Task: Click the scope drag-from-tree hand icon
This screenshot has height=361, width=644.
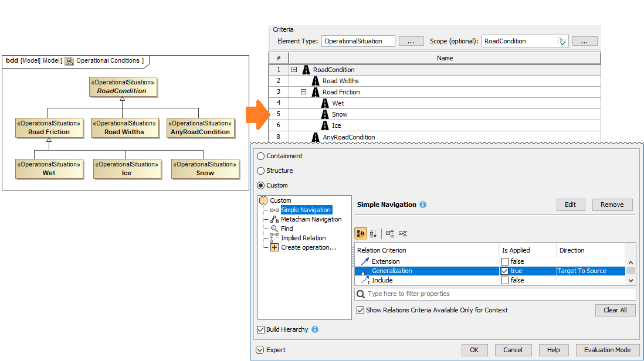Action: (x=561, y=41)
